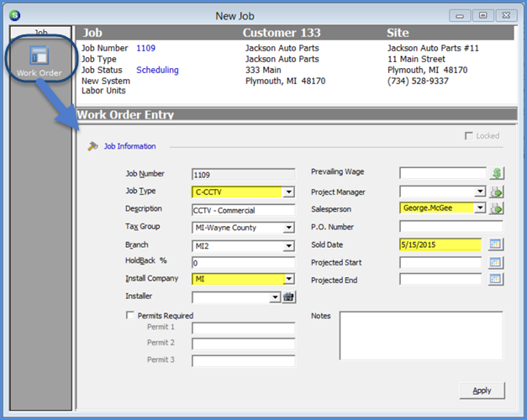Open the Projected End calendar picker
Image resolution: width=527 pixels, height=420 pixels.
tap(495, 279)
